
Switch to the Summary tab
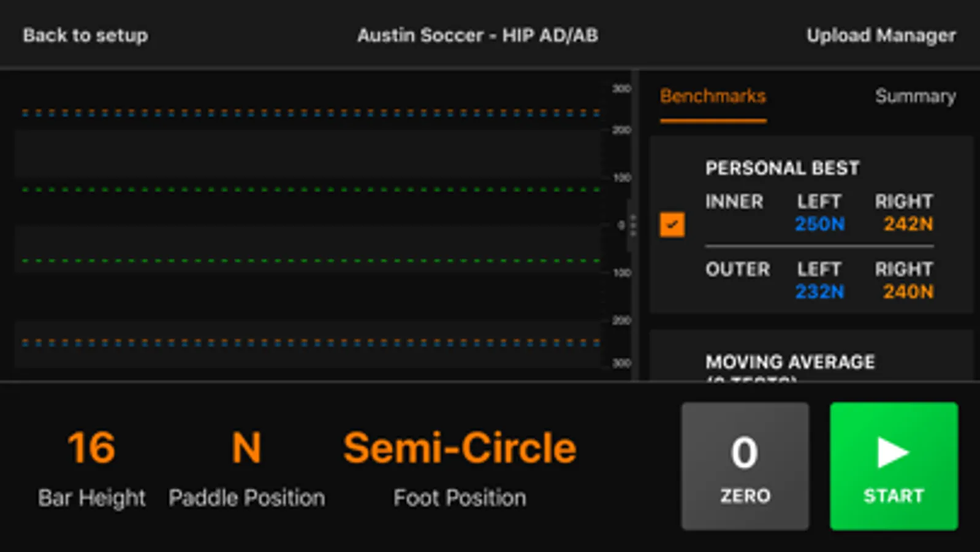tap(915, 96)
